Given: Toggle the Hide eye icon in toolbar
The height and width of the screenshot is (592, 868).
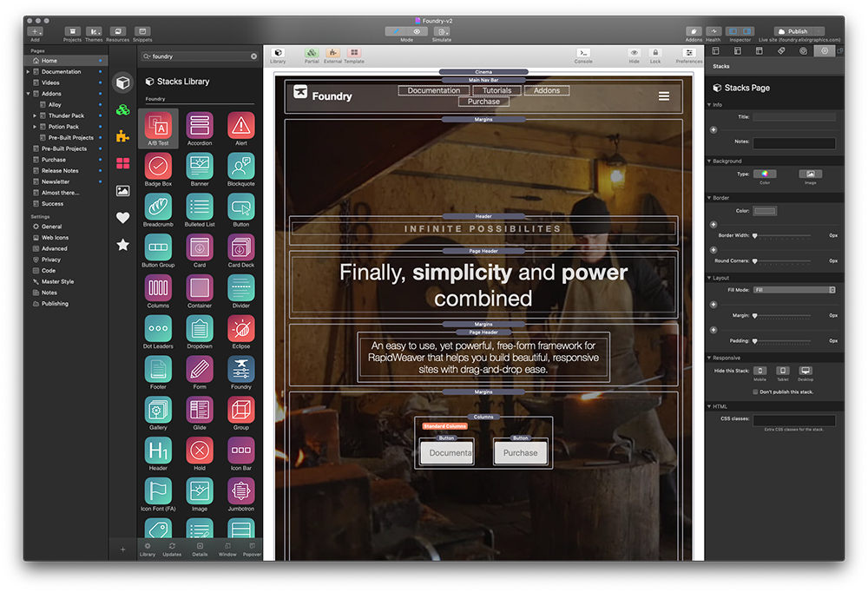Looking at the screenshot, I should (x=635, y=53).
